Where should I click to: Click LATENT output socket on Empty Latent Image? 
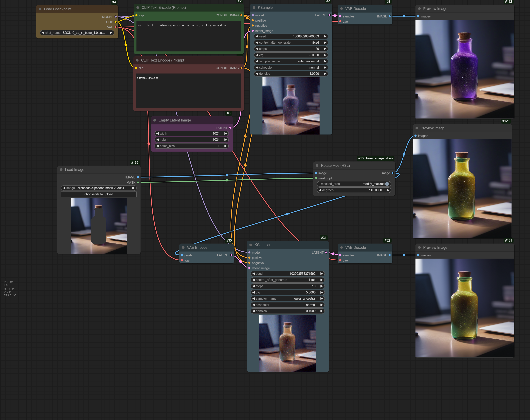230,128
